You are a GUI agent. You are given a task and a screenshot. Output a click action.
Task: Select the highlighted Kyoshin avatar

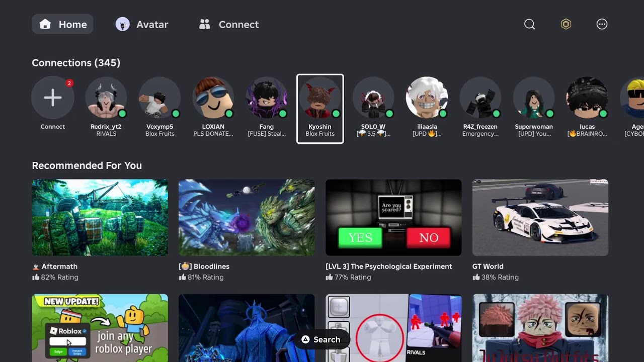point(320,98)
